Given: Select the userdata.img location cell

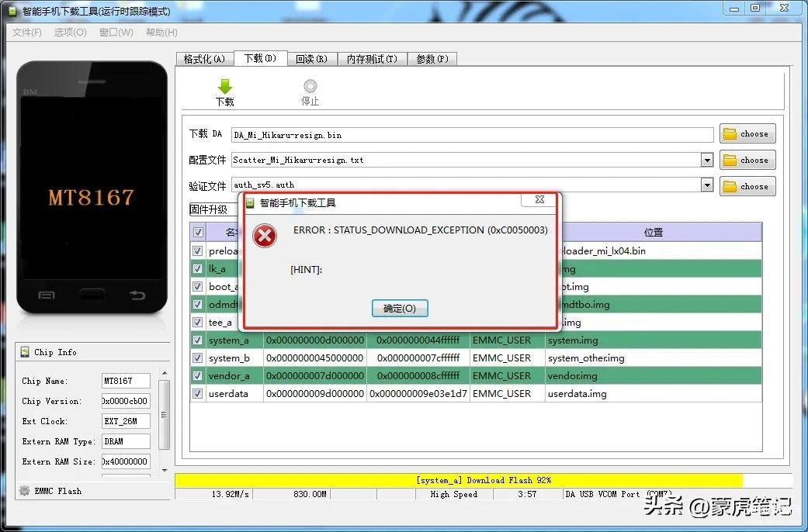Looking at the screenshot, I should click(x=654, y=393).
